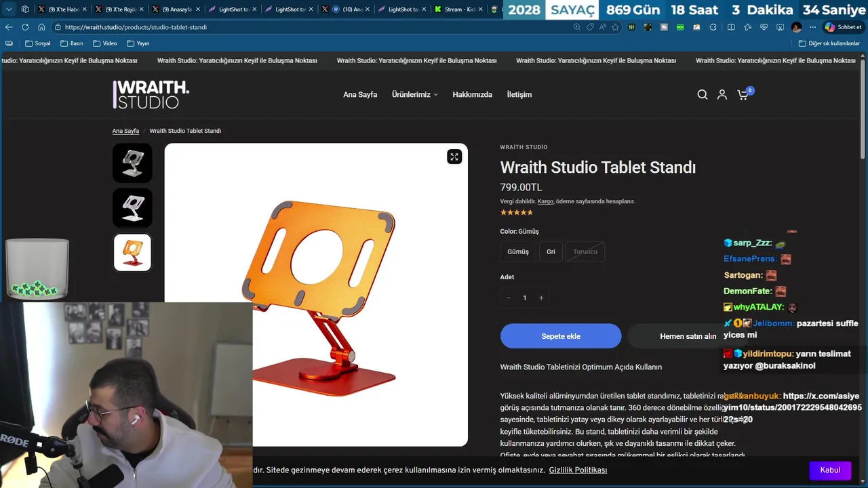Open the Hakkımızda menu item

[x=473, y=95]
